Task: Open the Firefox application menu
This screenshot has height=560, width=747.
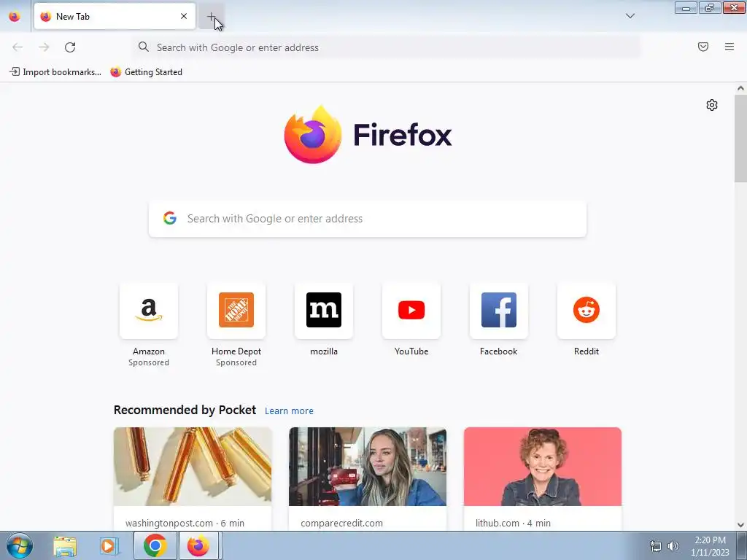Action: pyautogui.click(x=729, y=47)
